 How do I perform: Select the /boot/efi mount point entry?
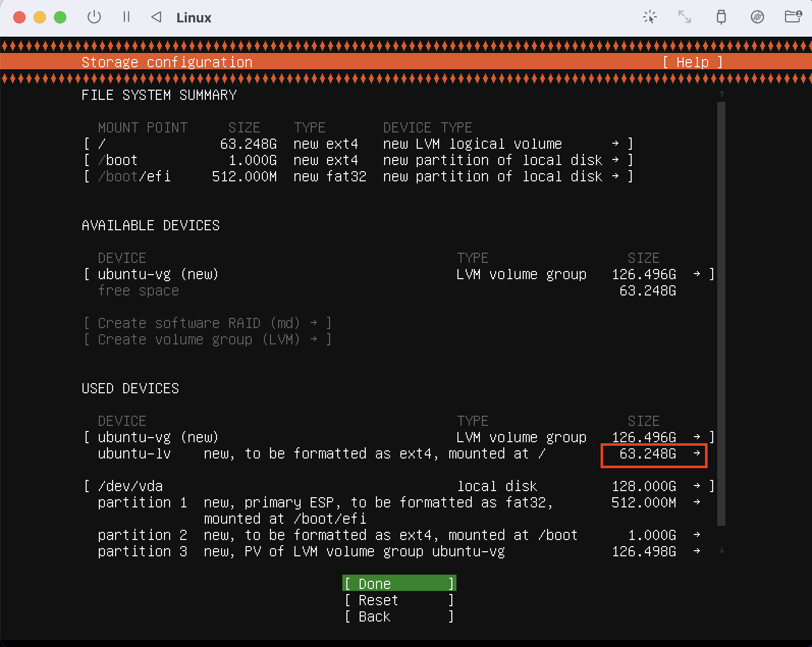pos(359,176)
